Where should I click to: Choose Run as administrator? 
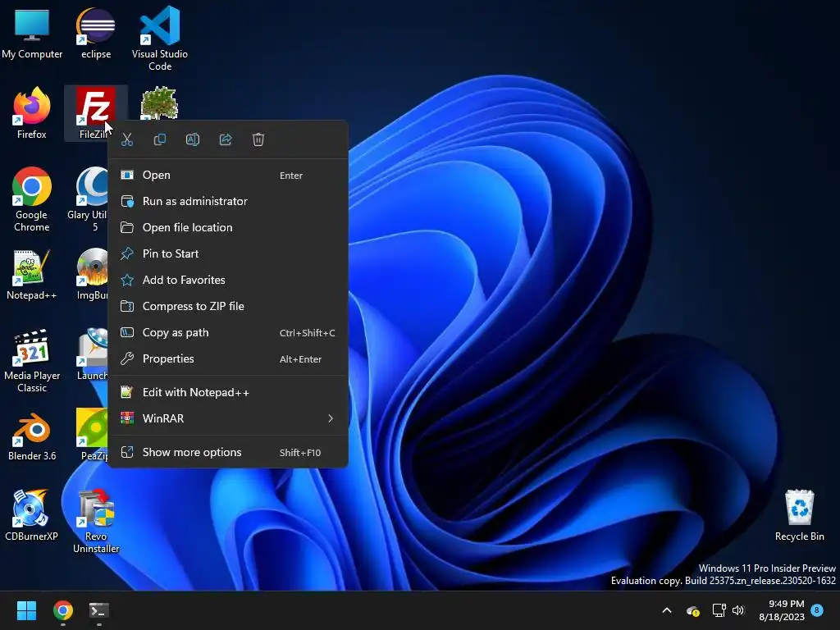(228, 202)
